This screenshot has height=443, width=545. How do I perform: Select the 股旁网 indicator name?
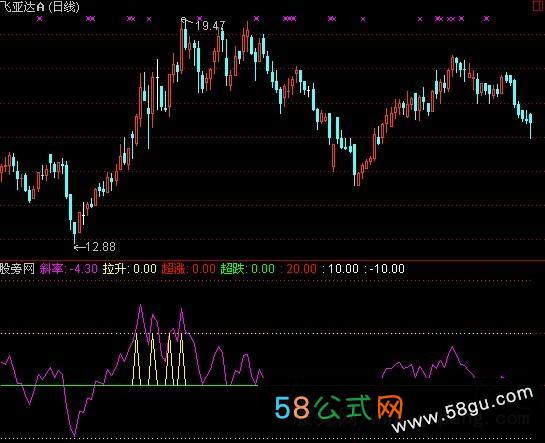[x=17, y=269]
